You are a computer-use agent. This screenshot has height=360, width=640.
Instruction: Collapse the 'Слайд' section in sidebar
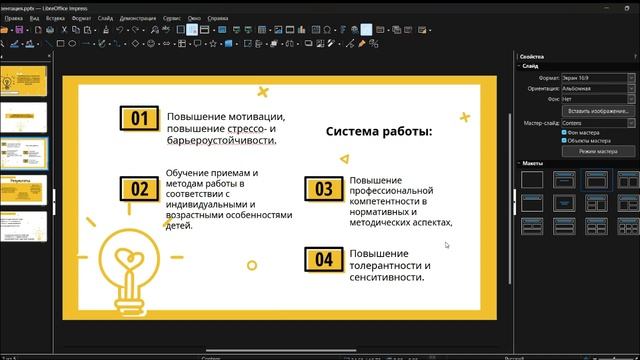519,66
